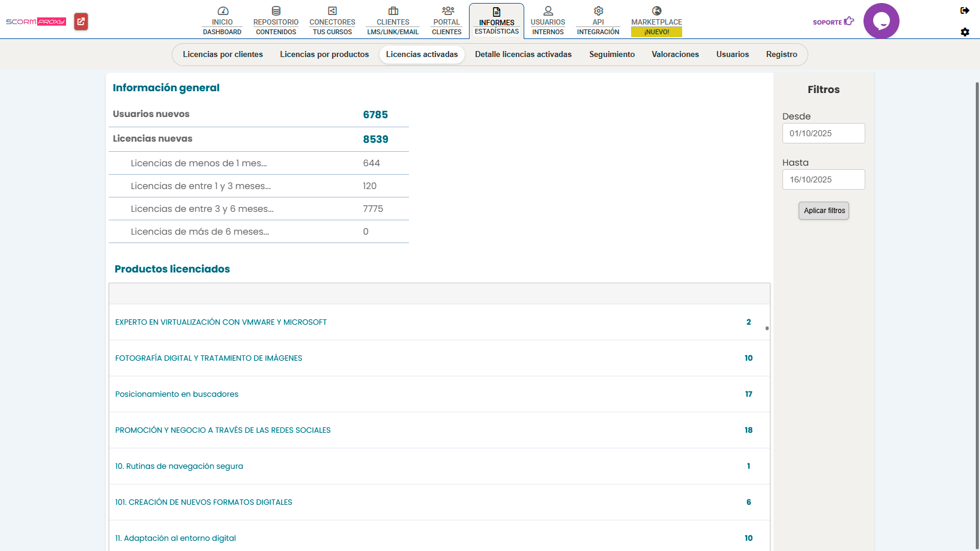Click the Informes document icon
The image size is (980, 551).
(x=497, y=12)
